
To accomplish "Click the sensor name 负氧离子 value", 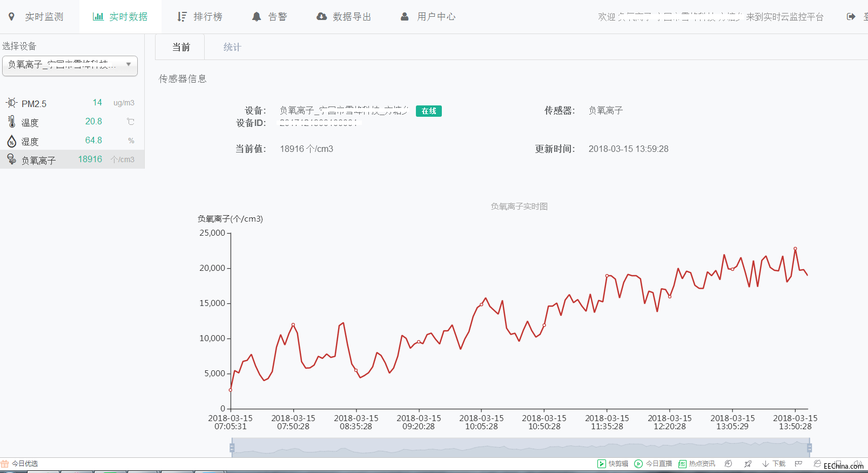I will 605,110.
